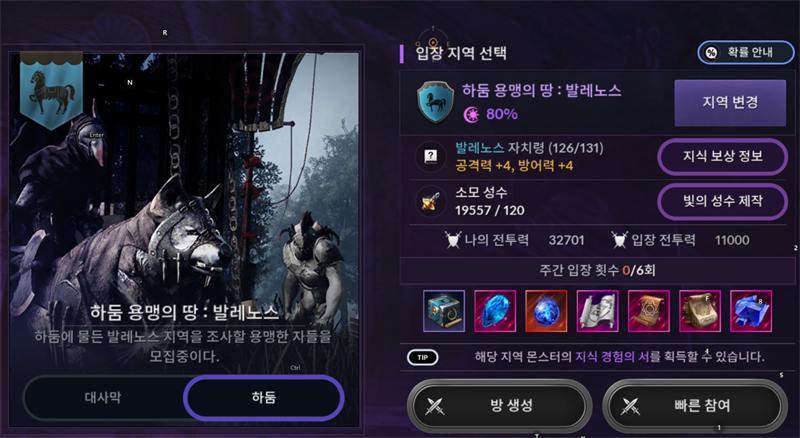Screen dimensions: 800x438
Task: Click the horse shield emblem icon
Action: (x=435, y=102)
